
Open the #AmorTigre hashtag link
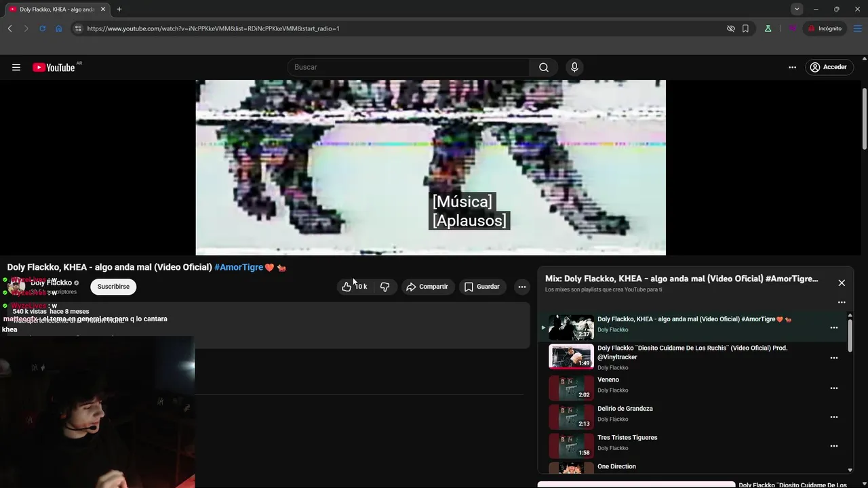coord(239,267)
